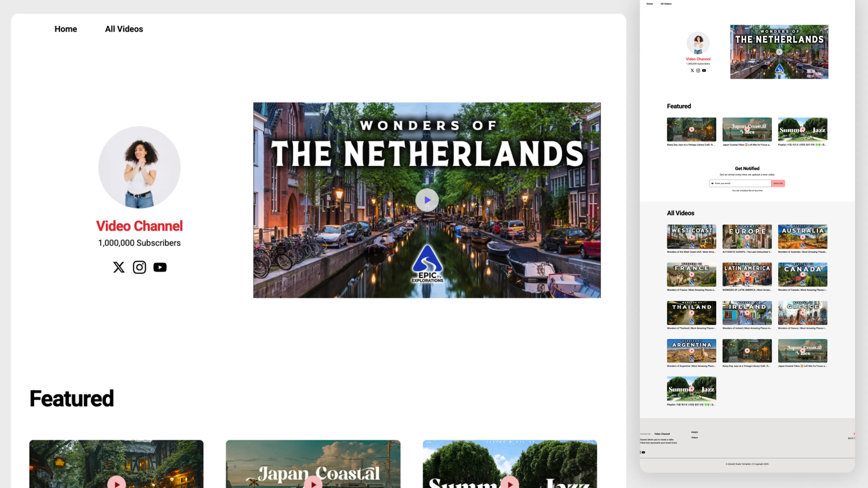868x488 pixels.
Task: Open the Wonders of France video thumbnail
Action: [x=691, y=274]
